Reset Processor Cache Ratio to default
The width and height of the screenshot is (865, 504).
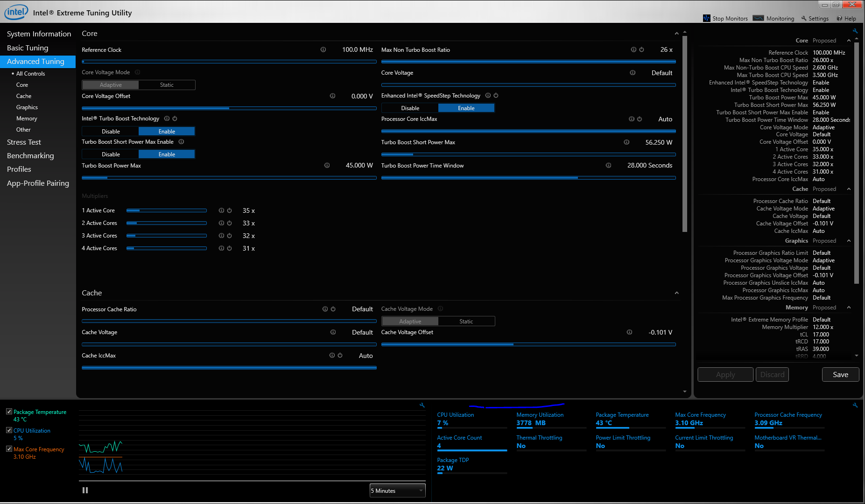(x=333, y=309)
